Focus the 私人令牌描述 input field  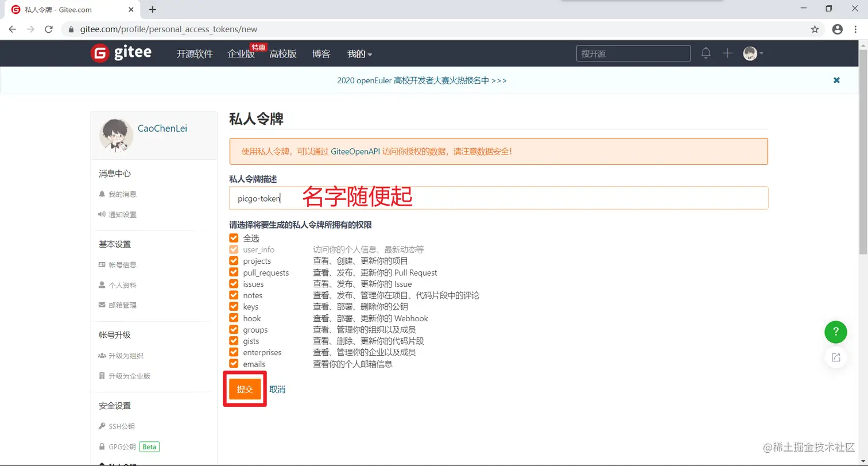(498, 198)
